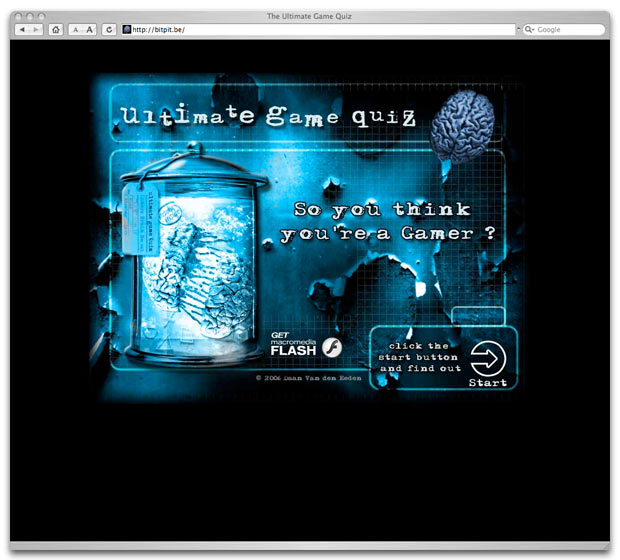The width and height of the screenshot is (620, 560).
Task: Increase text size with large A button
Action: pos(90,30)
